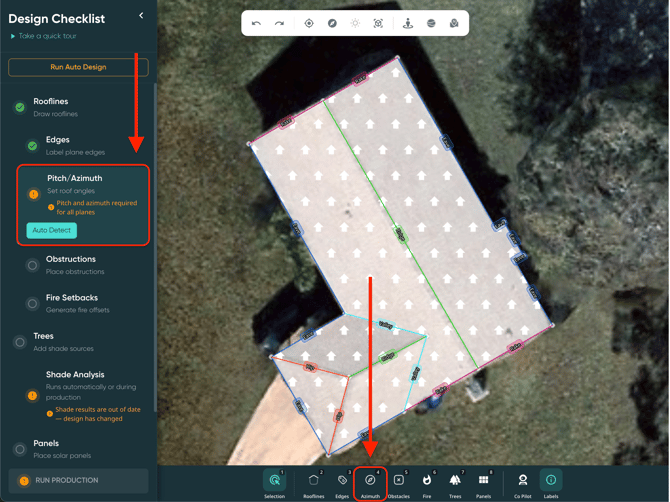This screenshot has height=502, width=670.
Task: Click the compass orientation icon
Action: (x=332, y=23)
